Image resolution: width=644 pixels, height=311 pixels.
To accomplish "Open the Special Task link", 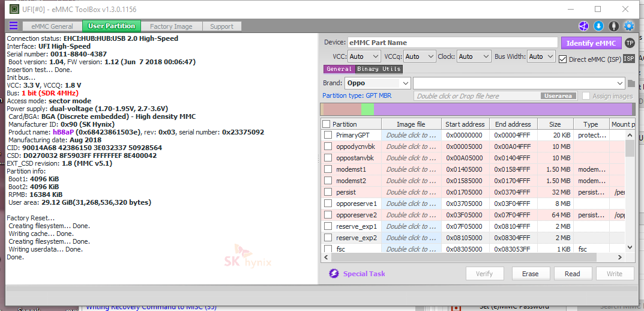I will (364, 274).
